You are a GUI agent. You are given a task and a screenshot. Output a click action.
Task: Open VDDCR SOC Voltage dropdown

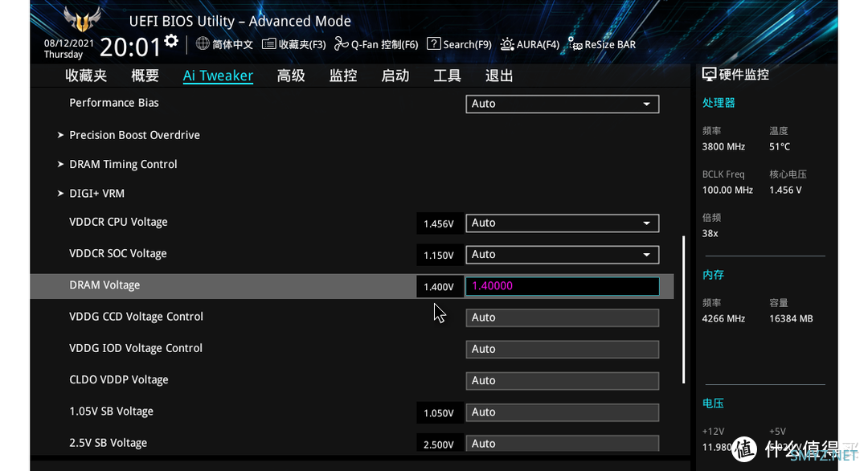click(563, 255)
